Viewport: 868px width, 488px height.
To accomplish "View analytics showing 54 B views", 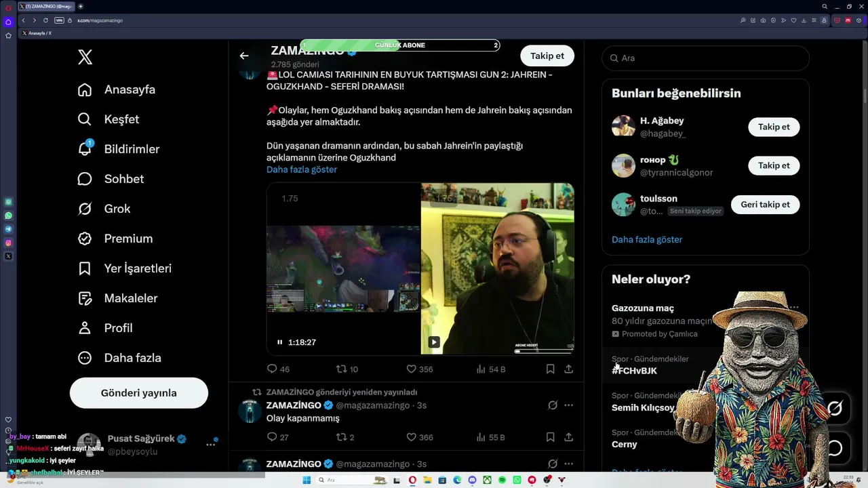I will pyautogui.click(x=490, y=369).
